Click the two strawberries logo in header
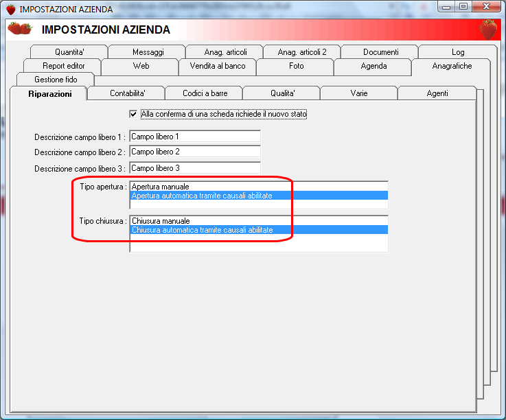 (x=20, y=28)
